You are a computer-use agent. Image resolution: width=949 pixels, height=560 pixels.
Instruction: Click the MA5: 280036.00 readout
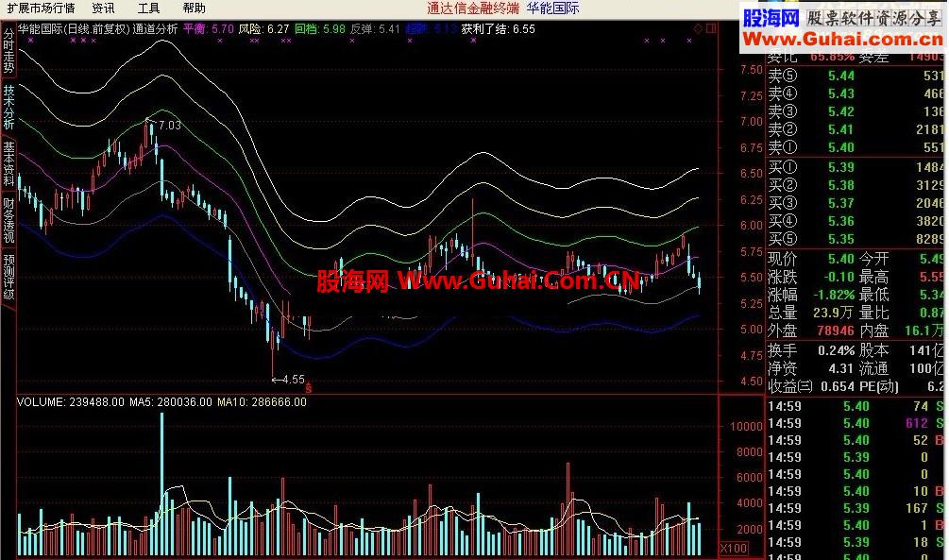[x=171, y=402]
